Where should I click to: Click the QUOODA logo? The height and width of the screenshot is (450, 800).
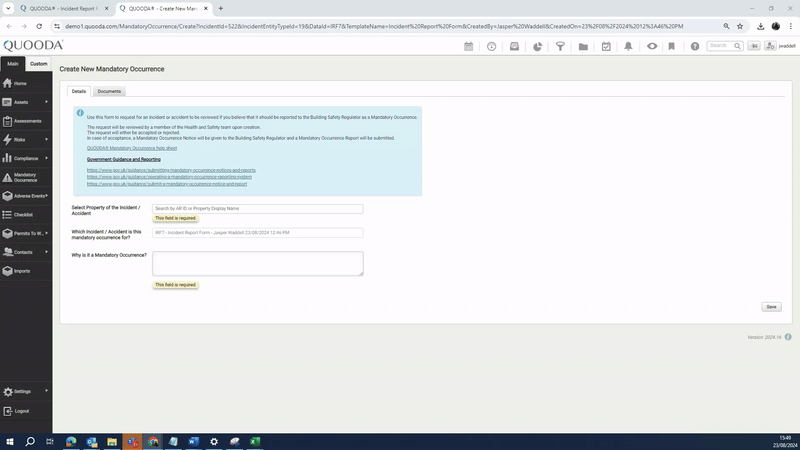click(x=33, y=45)
